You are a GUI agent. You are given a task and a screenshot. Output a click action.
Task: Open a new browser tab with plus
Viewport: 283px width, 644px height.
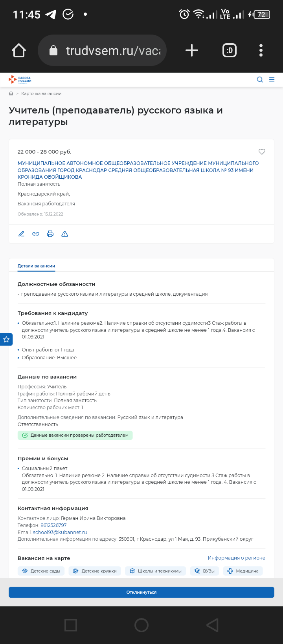191,50
